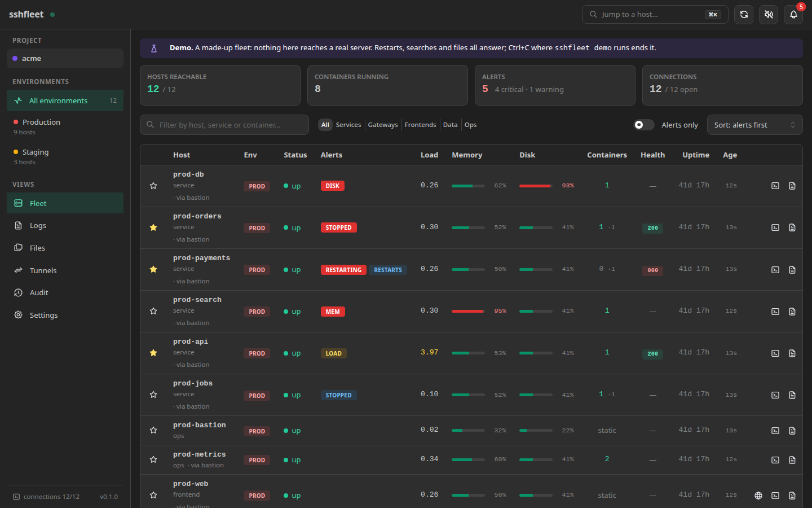Screen dimensions: 812x508
Task: Click the MEM alert badge on prod-search
Action: click(x=333, y=312)
